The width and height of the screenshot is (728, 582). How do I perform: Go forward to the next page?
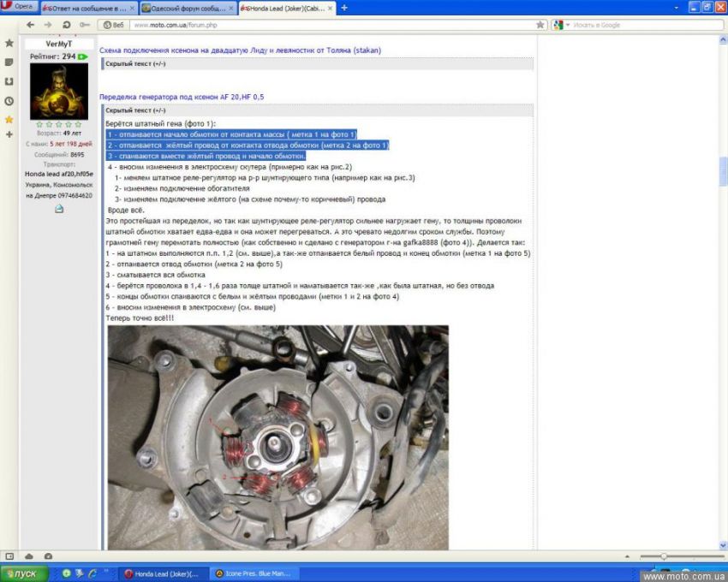click(x=48, y=25)
